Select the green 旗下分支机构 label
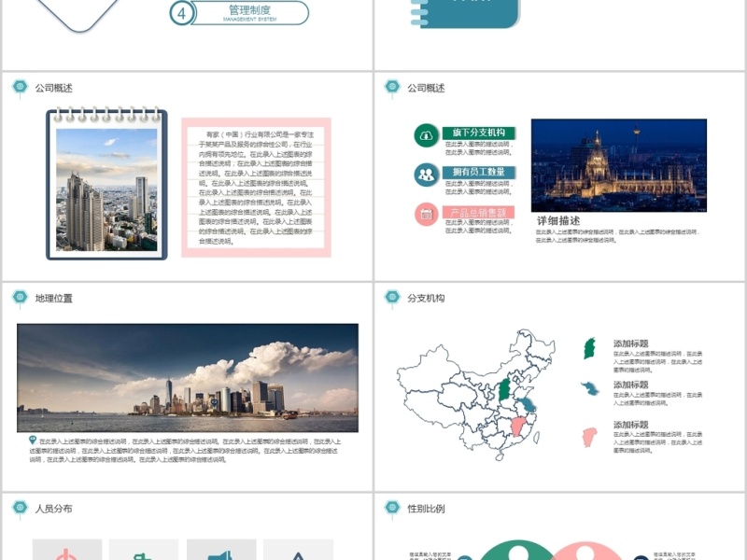Viewport: 747px width, 560px height. point(474,133)
